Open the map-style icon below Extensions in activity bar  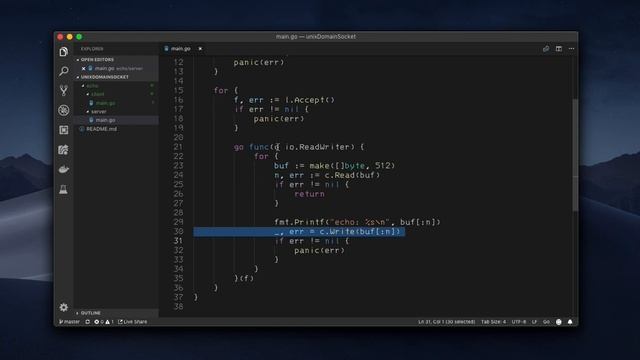coord(64,149)
